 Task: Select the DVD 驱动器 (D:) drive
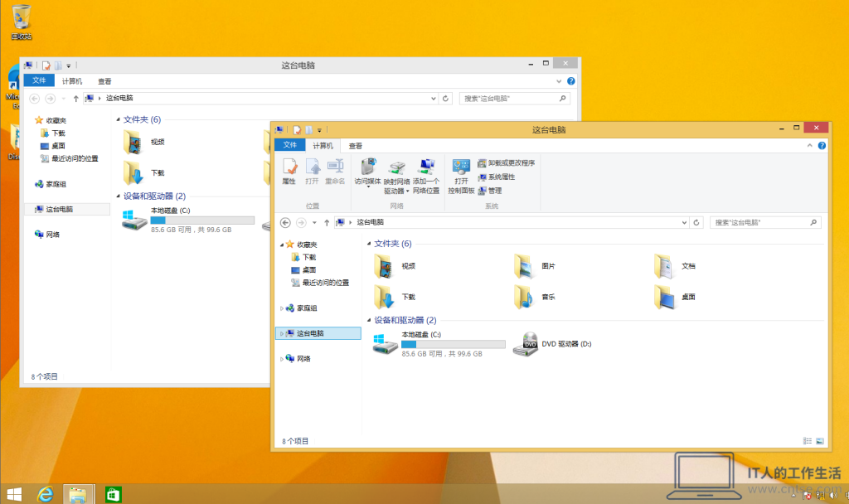click(x=552, y=344)
